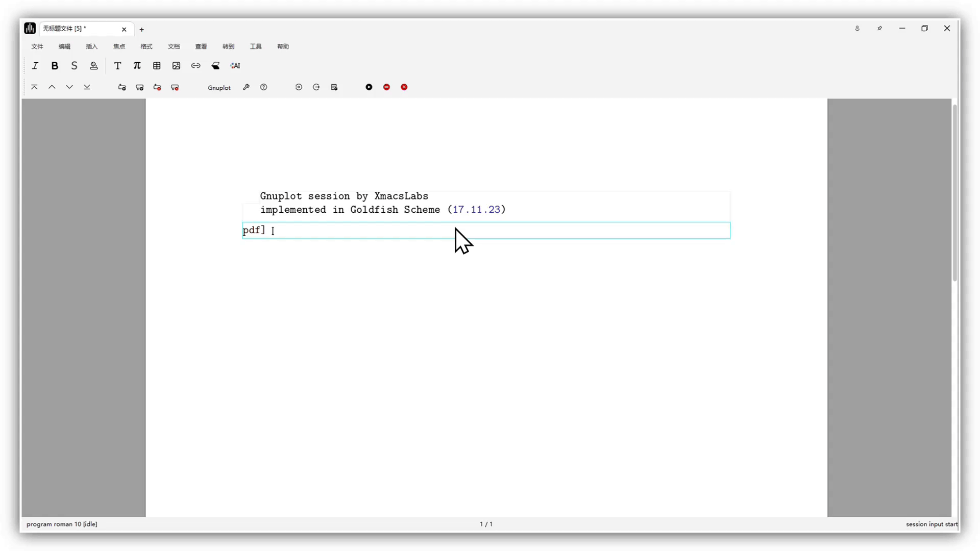Viewport: 980px width, 551px height.
Task: Toggle italic text formatting
Action: tap(35, 66)
